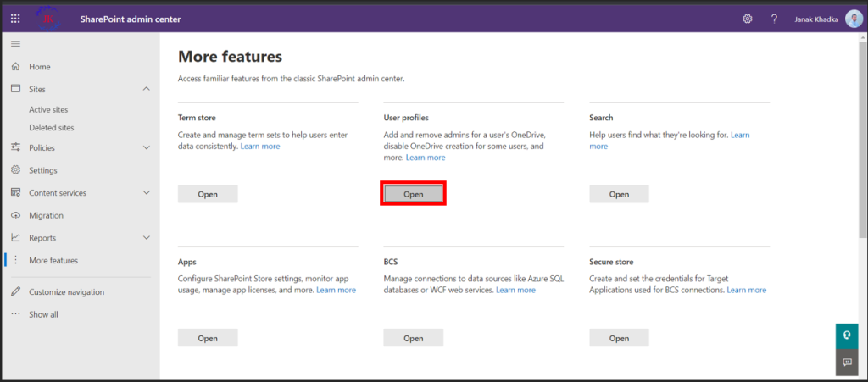Follow Learn more link under Term store
The width and height of the screenshot is (868, 382).
(260, 147)
